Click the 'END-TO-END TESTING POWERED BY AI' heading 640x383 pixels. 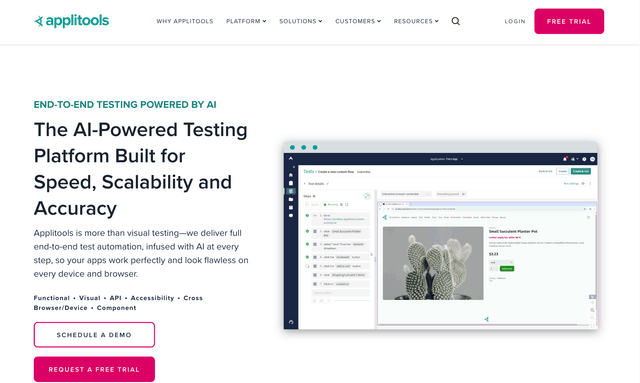click(x=125, y=105)
